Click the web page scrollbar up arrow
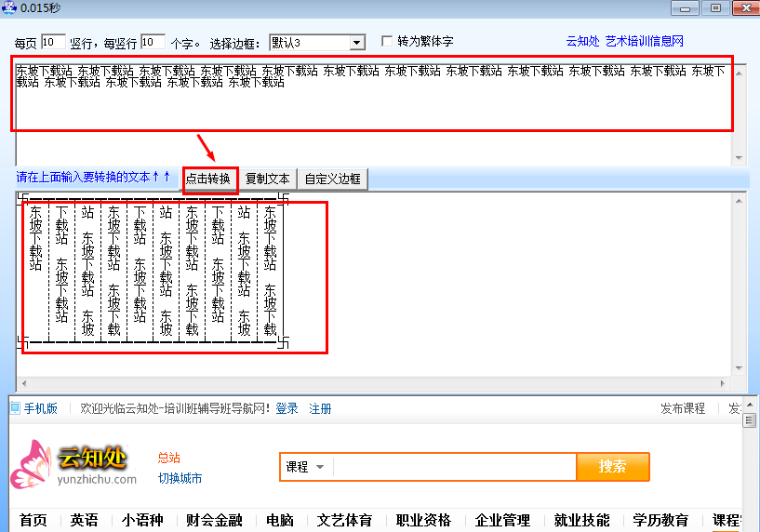760x532 pixels. [750, 405]
